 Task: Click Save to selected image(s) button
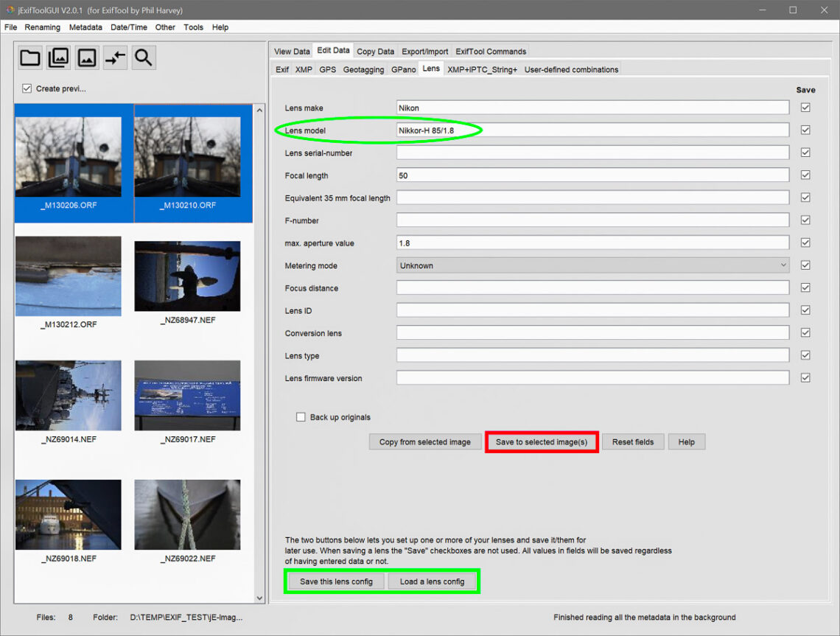pyautogui.click(x=542, y=442)
